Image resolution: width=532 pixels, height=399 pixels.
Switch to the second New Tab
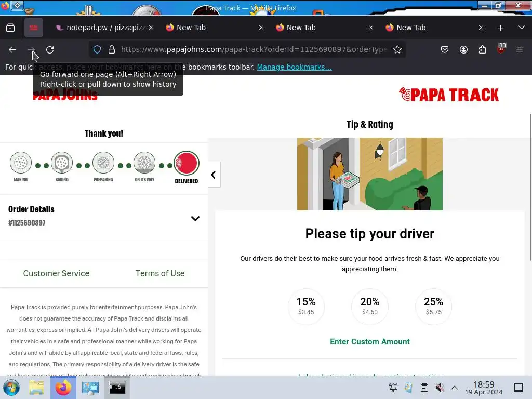pos(321,28)
